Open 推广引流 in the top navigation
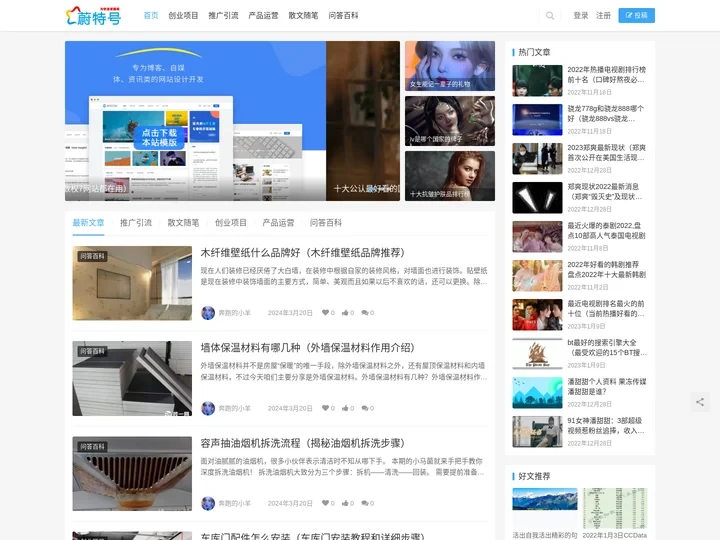 click(223, 16)
